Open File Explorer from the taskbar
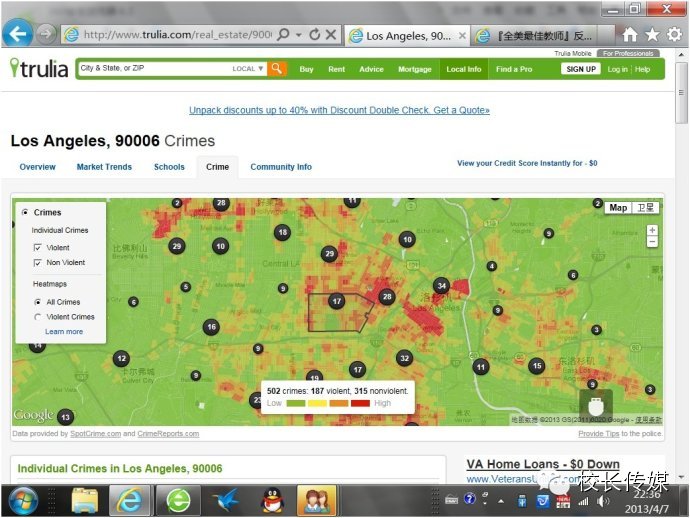The image size is (690, 518). [x=84, y=500]
